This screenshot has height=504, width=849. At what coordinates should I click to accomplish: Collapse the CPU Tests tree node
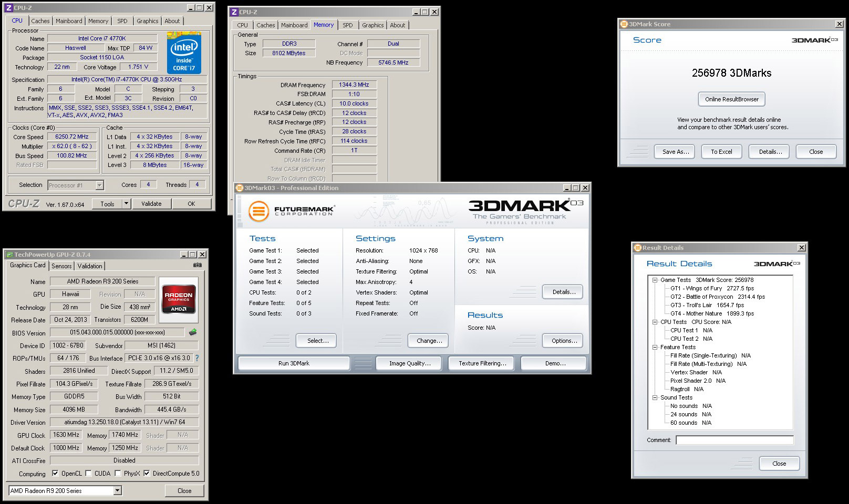tap(655, 322)
